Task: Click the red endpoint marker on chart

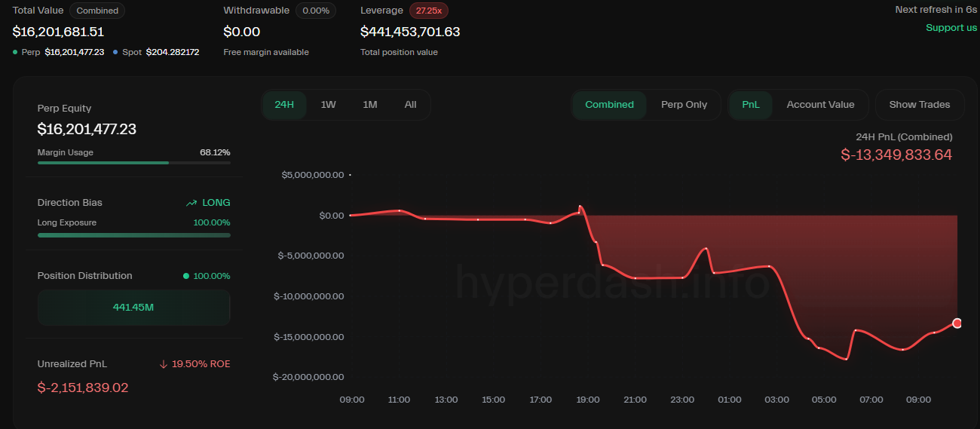Action: pyautogui.click(x=957, y=323)
